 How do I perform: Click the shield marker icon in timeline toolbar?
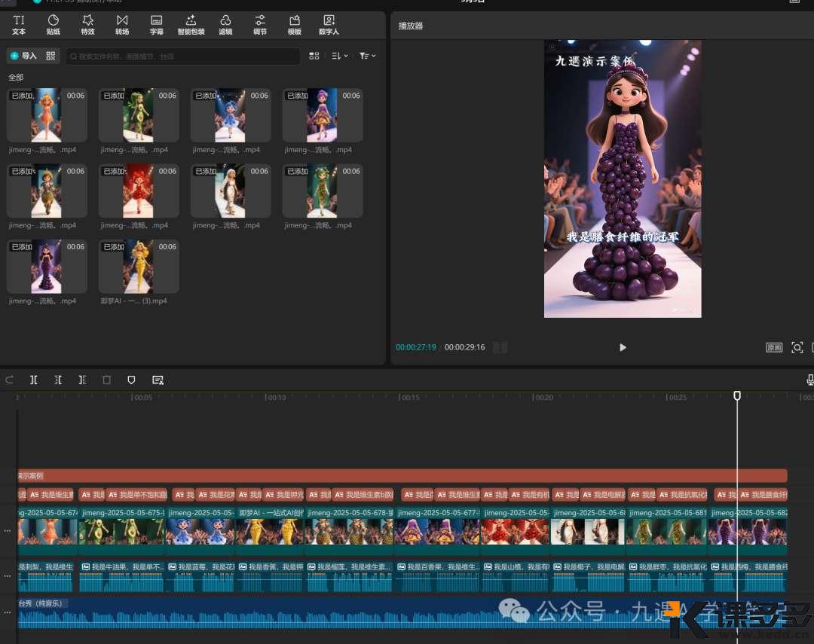[x=131, y=380]
